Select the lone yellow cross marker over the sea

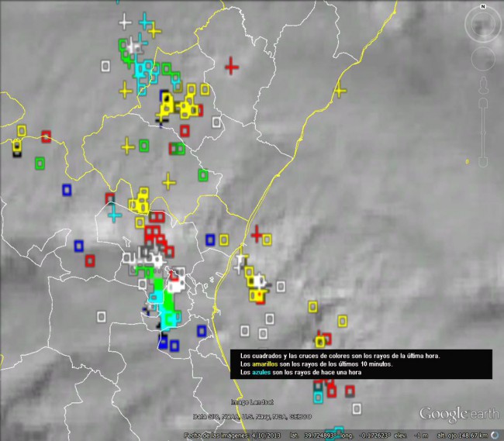[x=340, y=90]
